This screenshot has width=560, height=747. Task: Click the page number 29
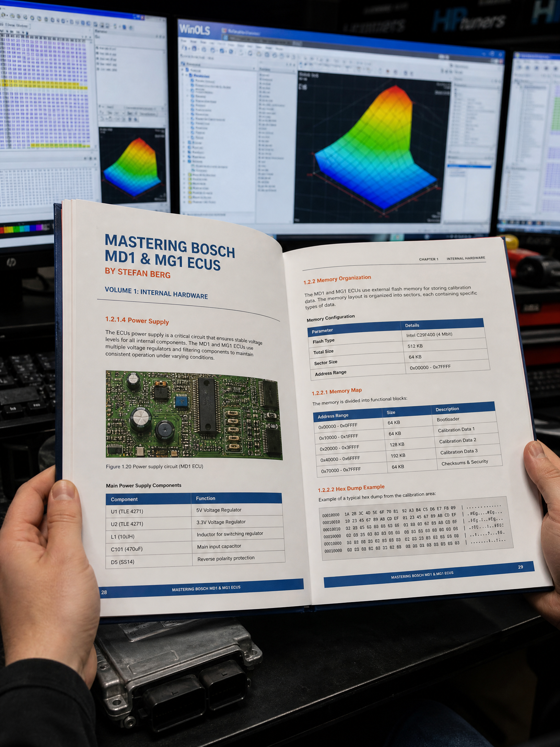pos(521,567)
